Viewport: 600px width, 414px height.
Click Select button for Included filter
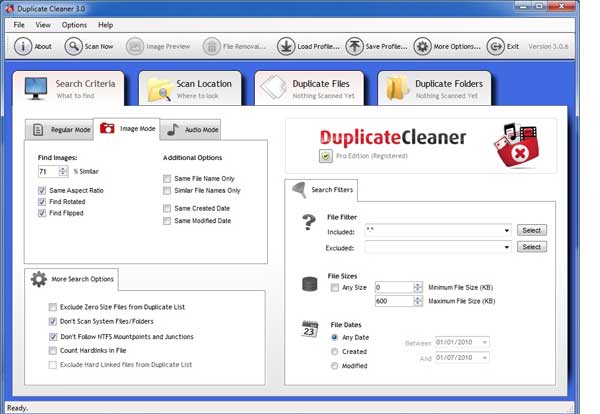coord(532,230)
